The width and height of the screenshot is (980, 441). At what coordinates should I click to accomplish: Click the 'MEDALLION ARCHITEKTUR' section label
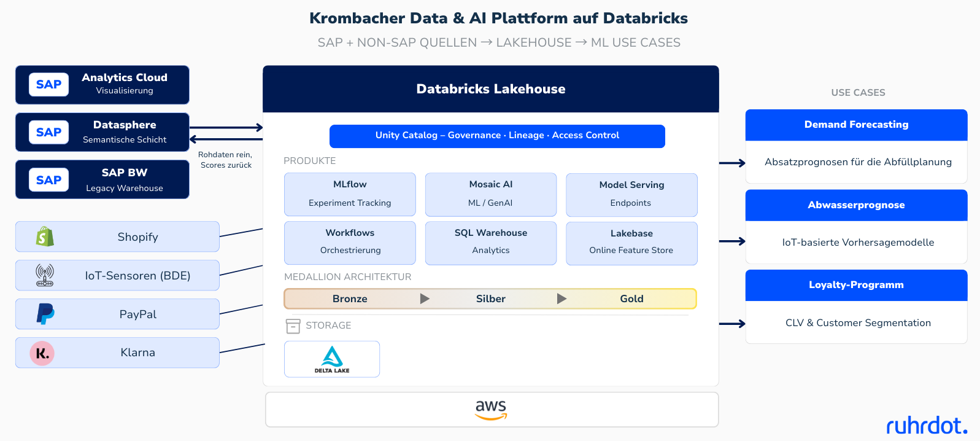tap(348, 277)
